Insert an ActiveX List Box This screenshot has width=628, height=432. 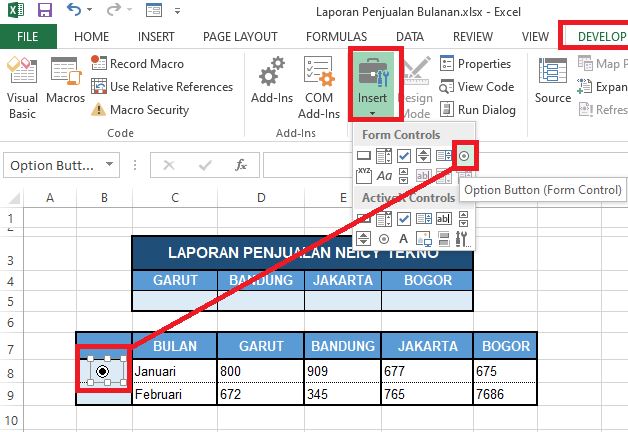click(423, 219)
